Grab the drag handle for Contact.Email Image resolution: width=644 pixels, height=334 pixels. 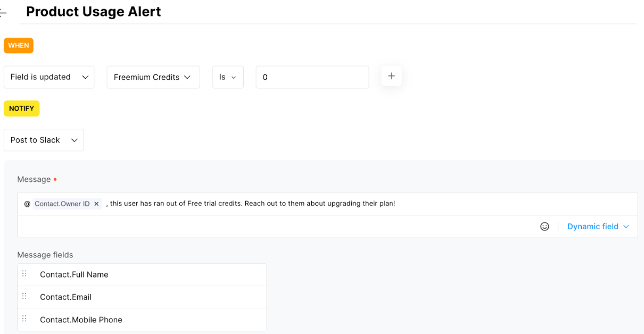pos(24,296)
